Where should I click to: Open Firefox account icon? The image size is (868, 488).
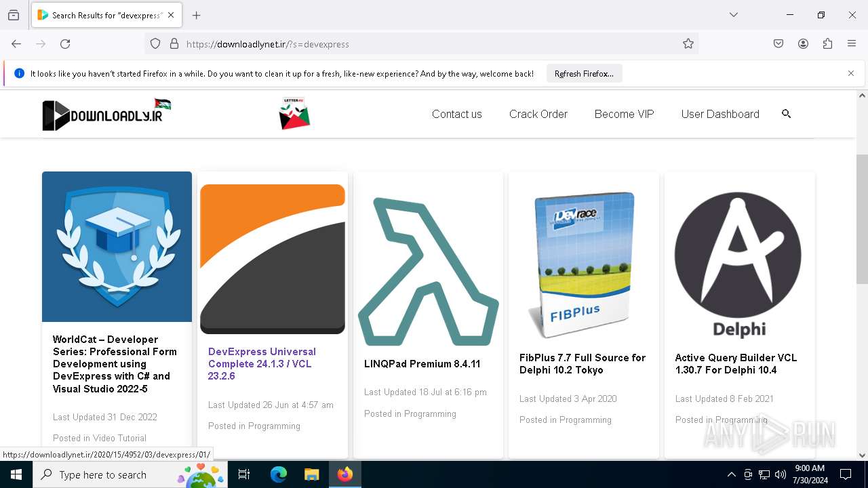point(803,43)
